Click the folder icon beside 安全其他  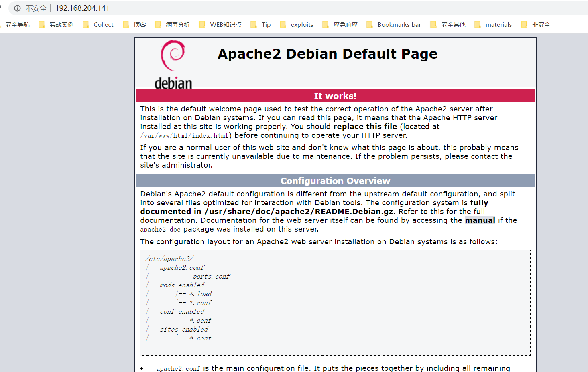pos(433,24)
